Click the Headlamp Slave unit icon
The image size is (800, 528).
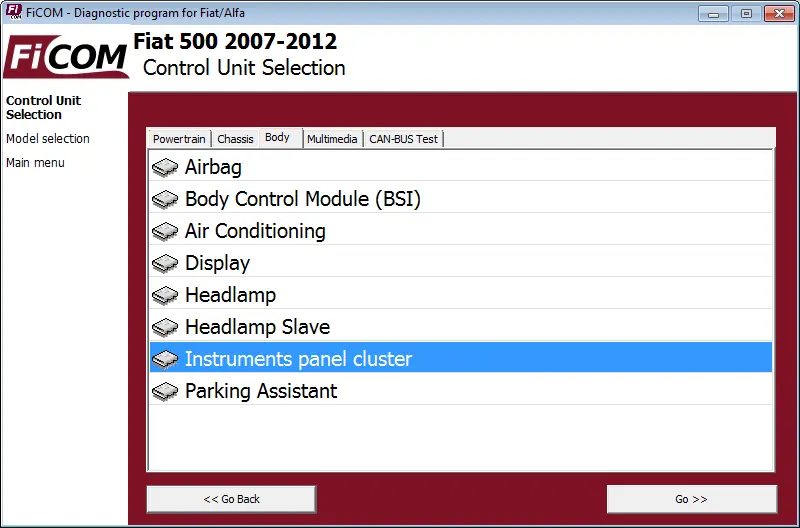pos(165,328)
